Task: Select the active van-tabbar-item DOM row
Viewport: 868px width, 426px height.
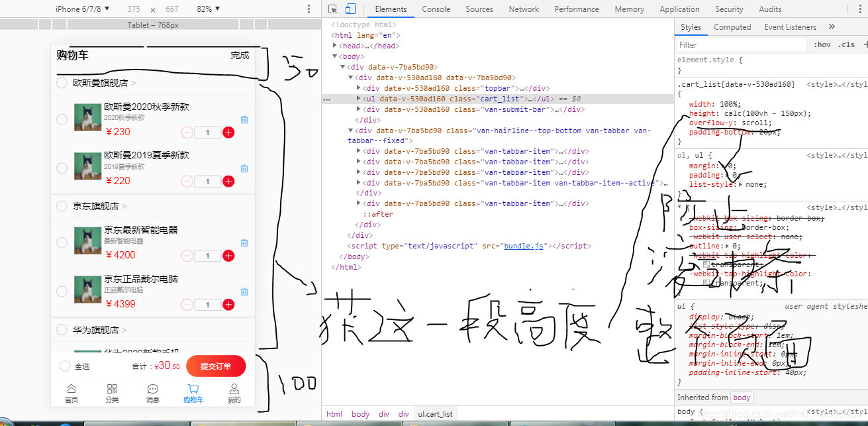Action: [x=497, y=183]
